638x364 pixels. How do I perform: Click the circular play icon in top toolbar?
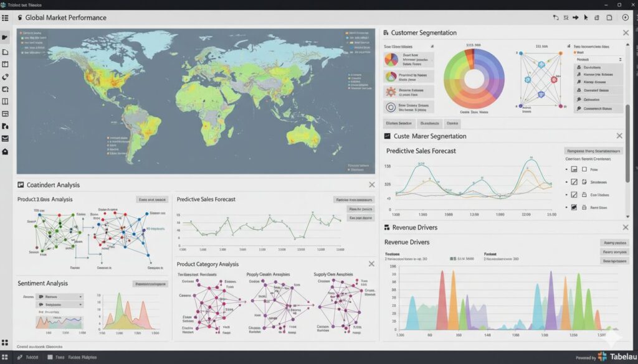[x=625, y=18]
